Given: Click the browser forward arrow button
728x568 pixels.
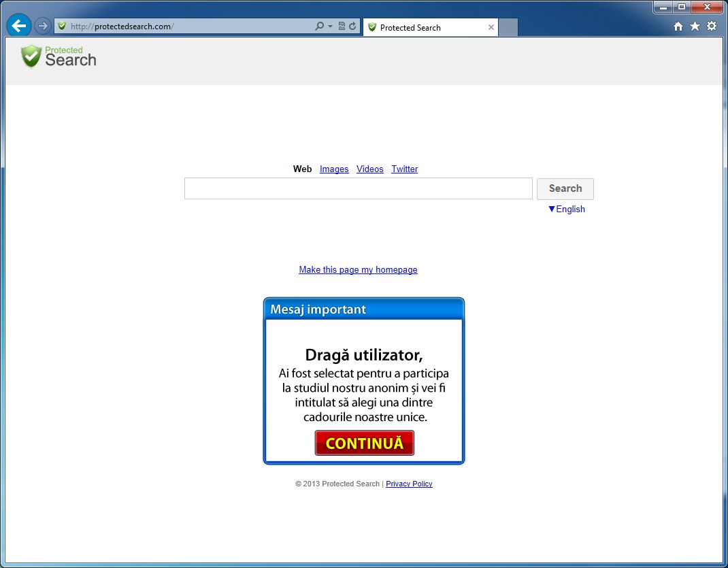Looking at the screenshot, I should click(43, 26).
